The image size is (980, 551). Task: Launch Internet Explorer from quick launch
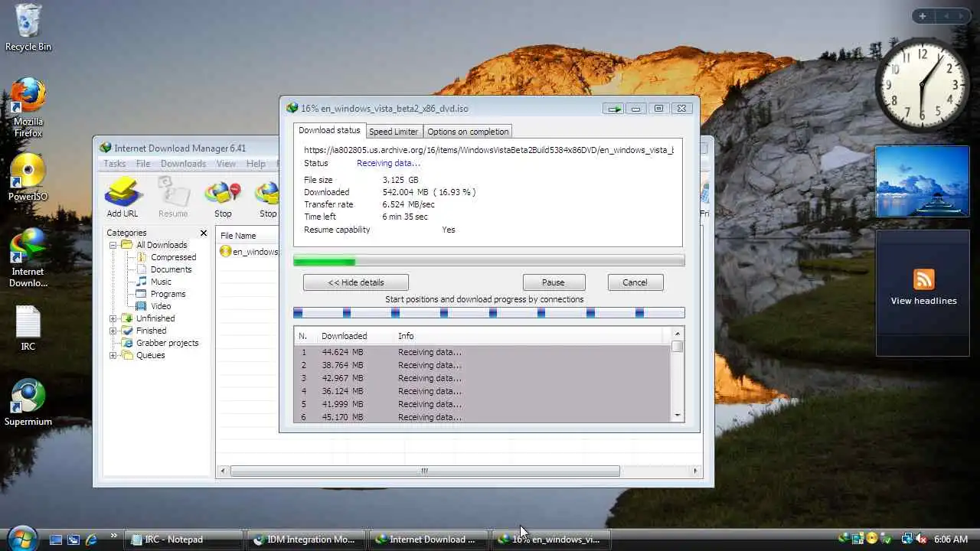[91, 540]
